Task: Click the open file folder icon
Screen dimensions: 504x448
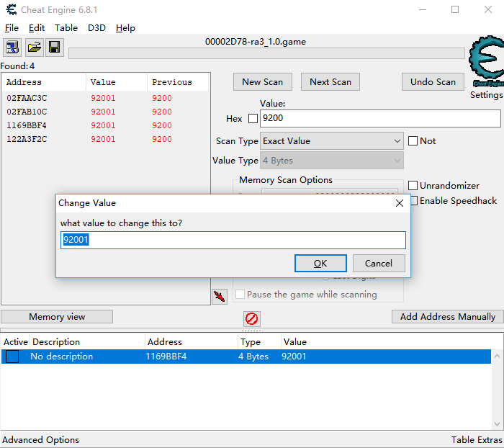Action: [x=34, y=48]
